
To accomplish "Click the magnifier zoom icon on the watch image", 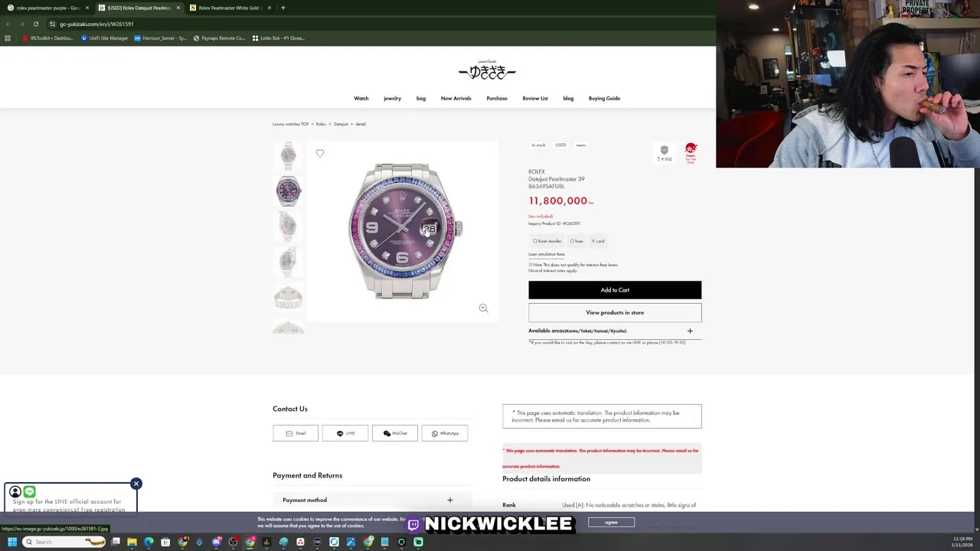I will coord(483,308).
